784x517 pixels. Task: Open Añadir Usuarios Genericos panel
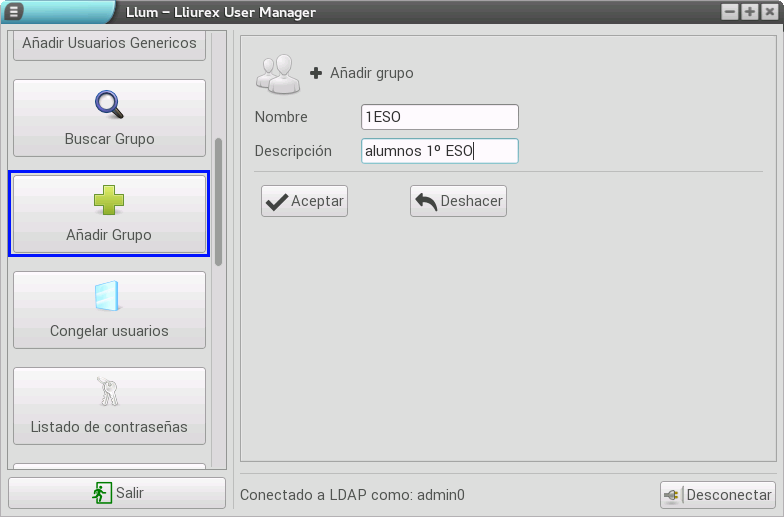(x=109, y=45)
